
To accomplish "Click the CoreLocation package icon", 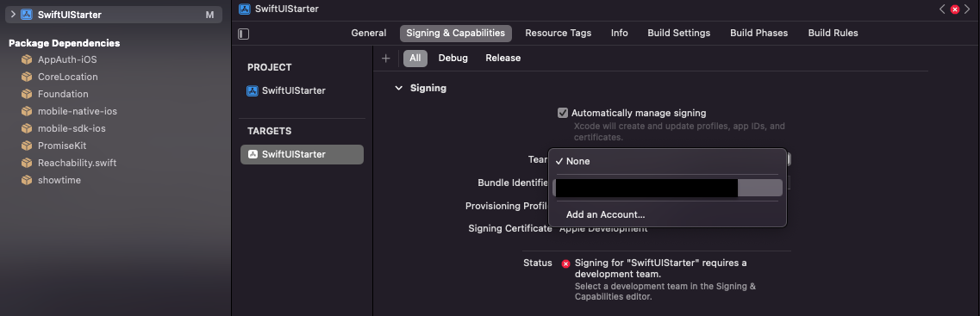I will (26, 77).
